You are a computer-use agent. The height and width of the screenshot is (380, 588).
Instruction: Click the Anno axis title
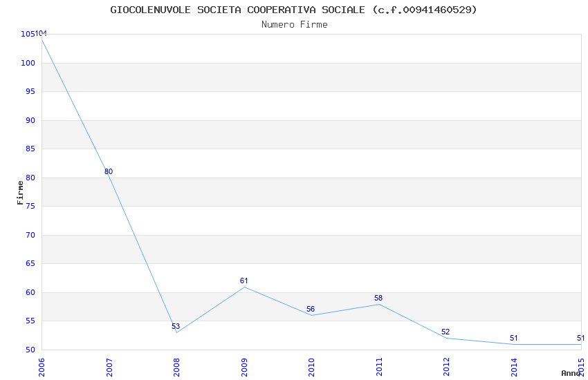571,373
